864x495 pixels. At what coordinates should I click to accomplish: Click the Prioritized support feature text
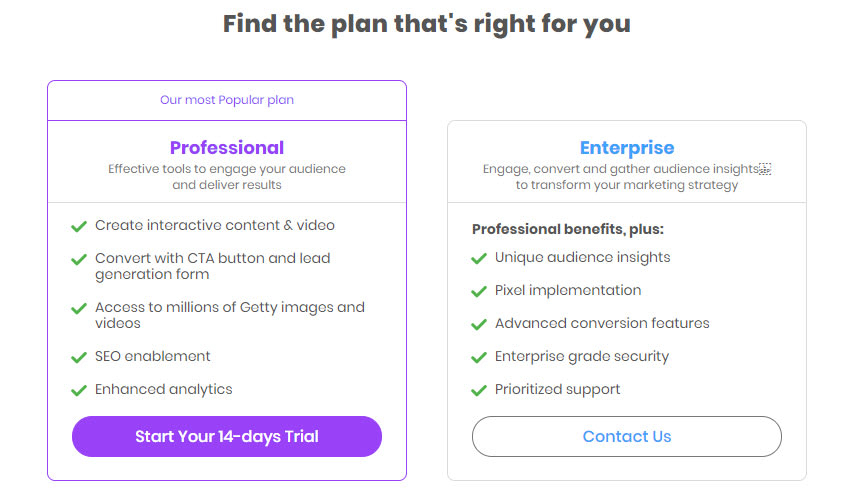(x=557, y=389)
